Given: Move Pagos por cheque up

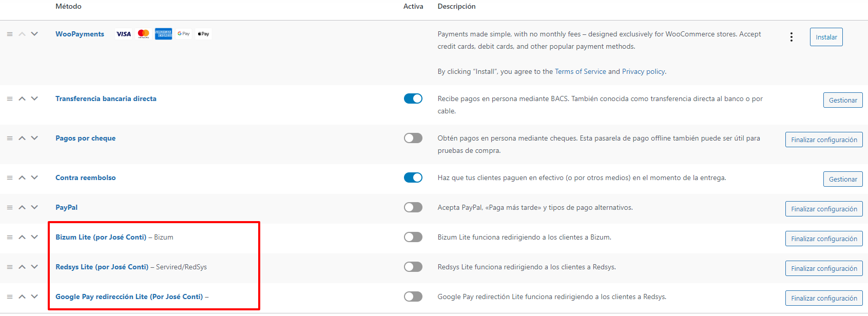Looking at the screenshot, I should tap(22, 138).
